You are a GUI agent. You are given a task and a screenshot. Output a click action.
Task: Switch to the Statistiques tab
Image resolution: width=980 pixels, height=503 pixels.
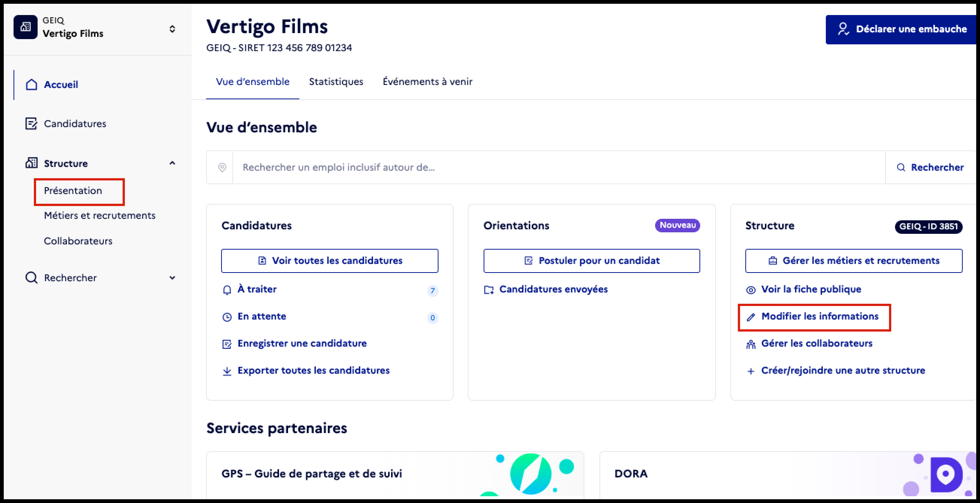tap(336, 82)
